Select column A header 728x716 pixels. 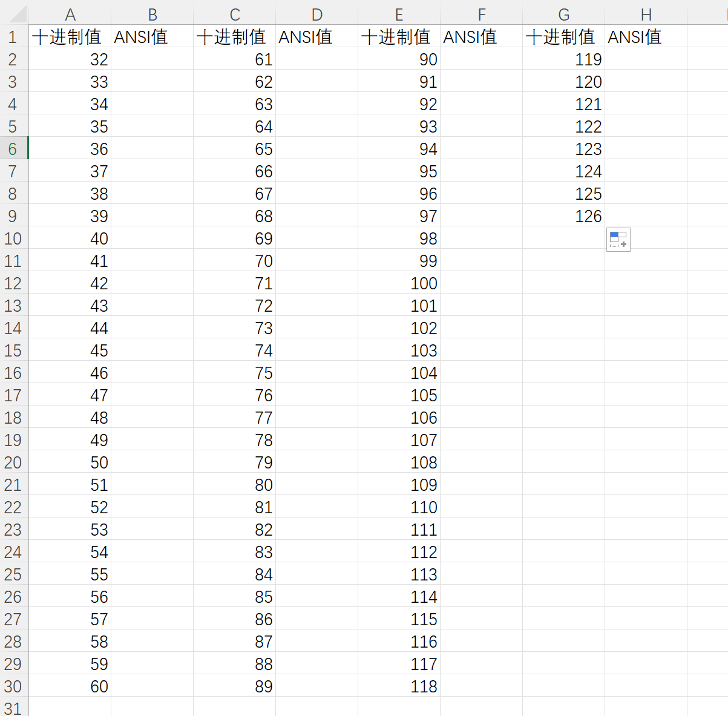[70, 14]
